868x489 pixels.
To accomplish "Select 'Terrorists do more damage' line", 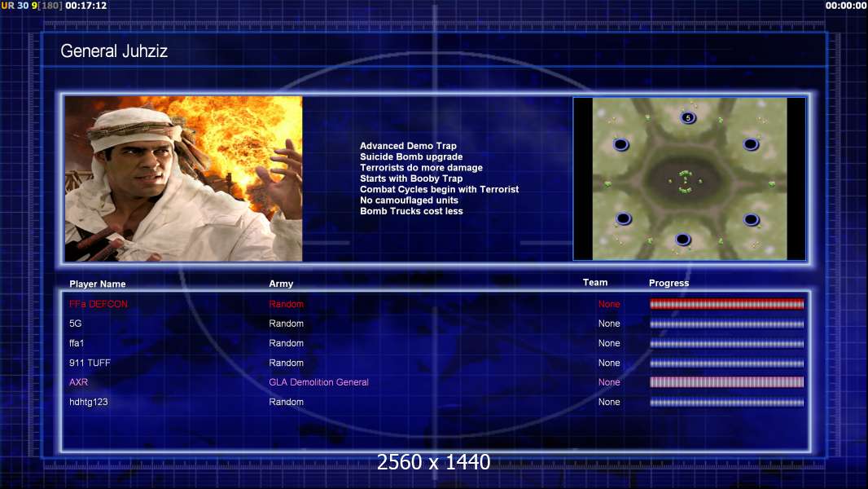I will 421,167.
